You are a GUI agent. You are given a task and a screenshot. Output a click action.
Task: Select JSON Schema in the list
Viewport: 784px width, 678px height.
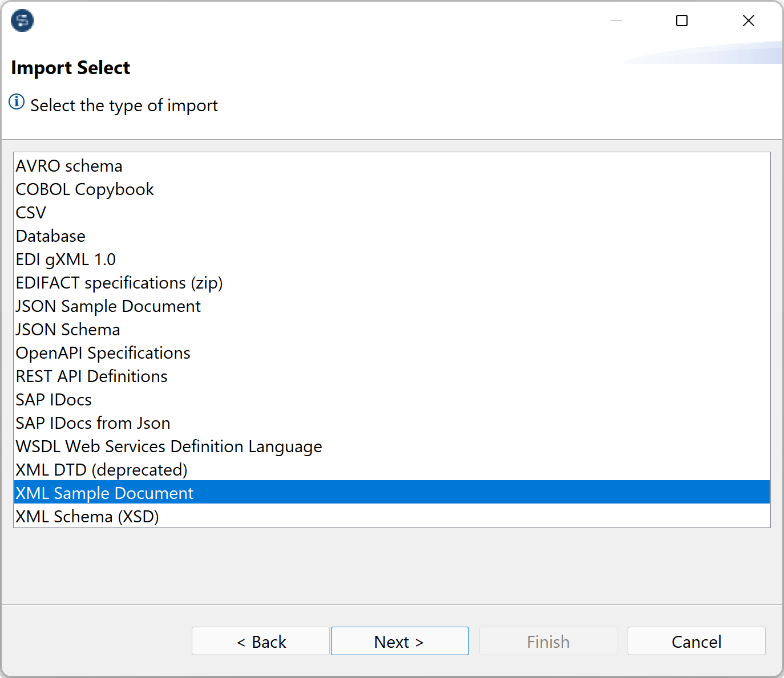67,329
